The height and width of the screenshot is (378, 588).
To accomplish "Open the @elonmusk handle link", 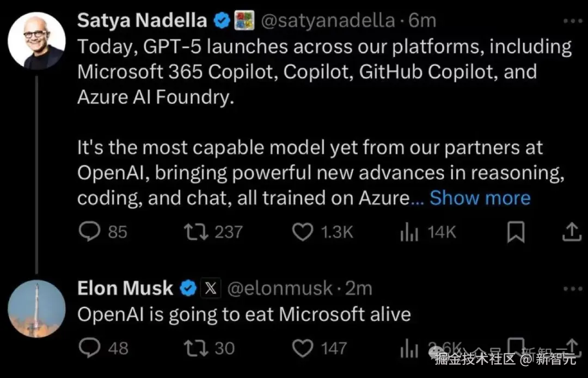I will [x=279, y=288].
